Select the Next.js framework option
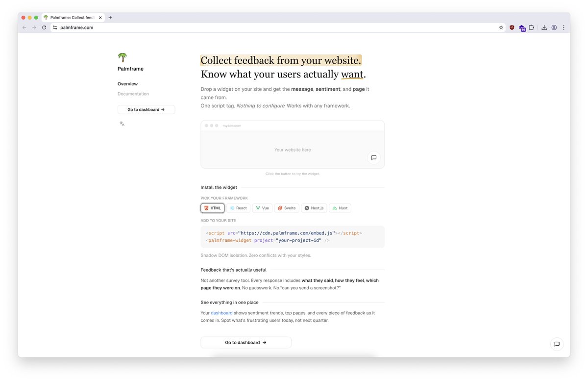The height and width of the screenshot is (381, 588). (x=314, y=208)
